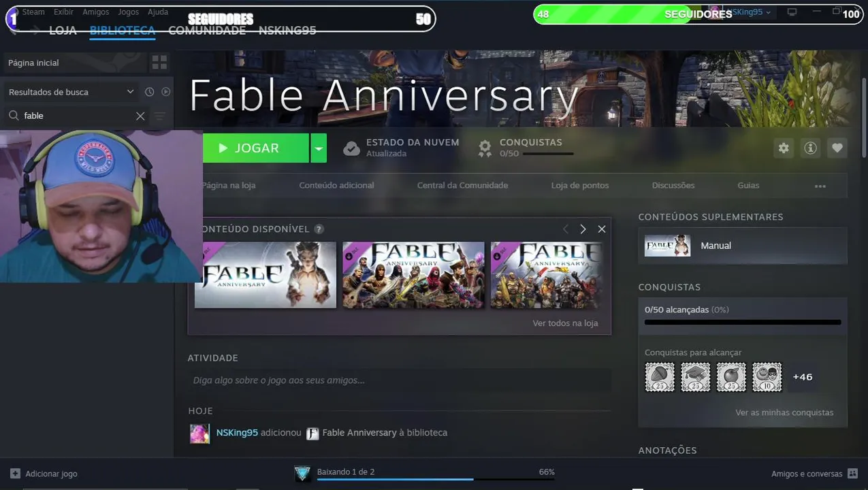Click the Fable Anniversary icon in activity feed
The width and height of the screenshot is (868, 490).
312,434
